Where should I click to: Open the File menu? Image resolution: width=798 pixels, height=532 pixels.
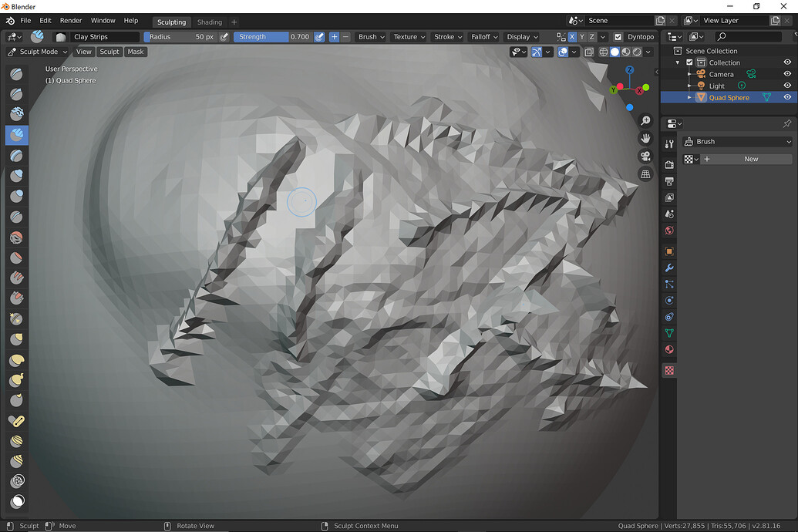click(x=25, y=20)
